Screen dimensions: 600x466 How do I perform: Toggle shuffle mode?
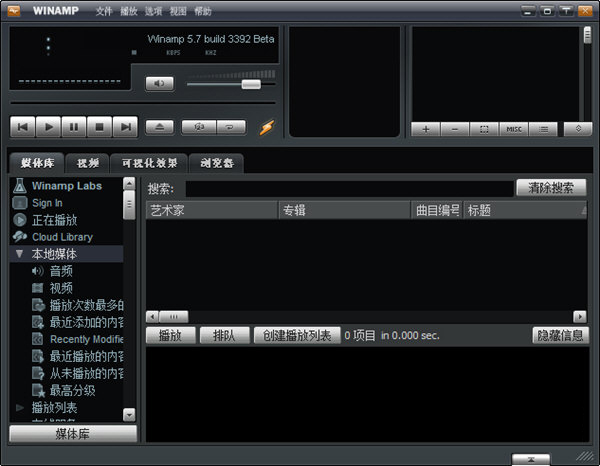tap(200, 127)
